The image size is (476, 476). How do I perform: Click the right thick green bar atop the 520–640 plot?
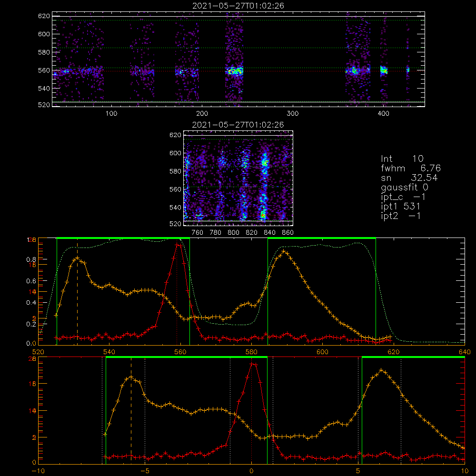click(322, 238)
